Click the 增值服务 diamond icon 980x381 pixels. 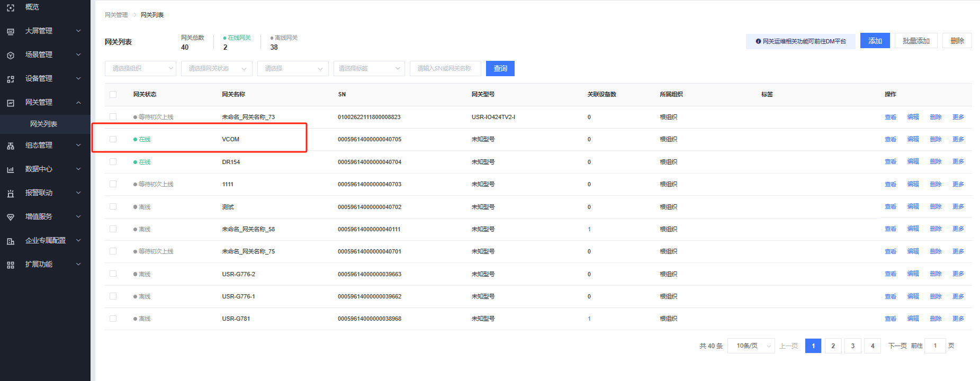pos(11,217)
